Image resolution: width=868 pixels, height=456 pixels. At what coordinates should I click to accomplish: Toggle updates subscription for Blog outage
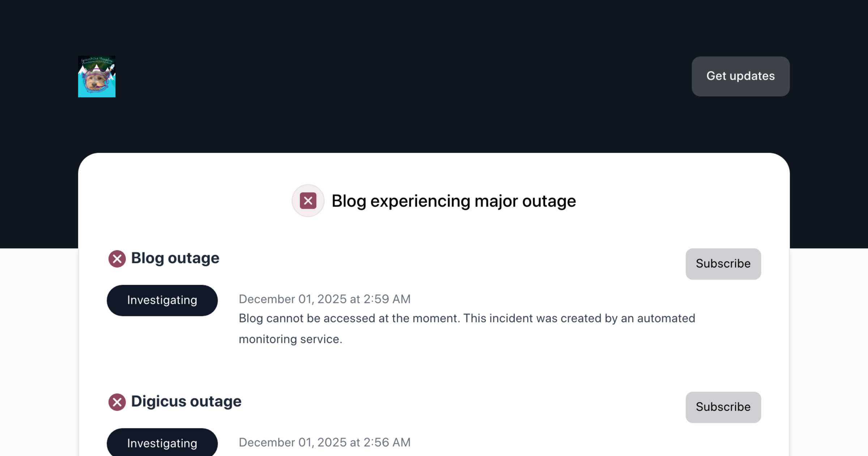723,264
